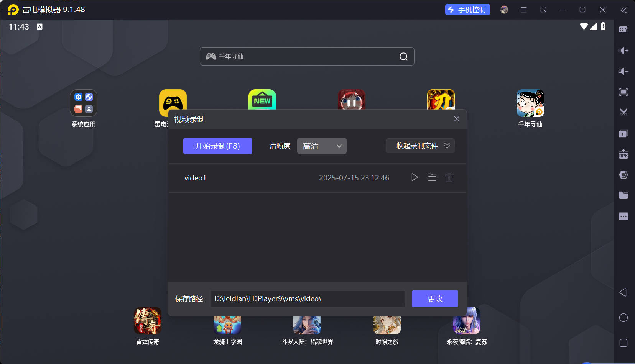The height and width of the screenshot is (364, 635).
Task: Open the shared folder from the sidebar
Action: [623, 195]
